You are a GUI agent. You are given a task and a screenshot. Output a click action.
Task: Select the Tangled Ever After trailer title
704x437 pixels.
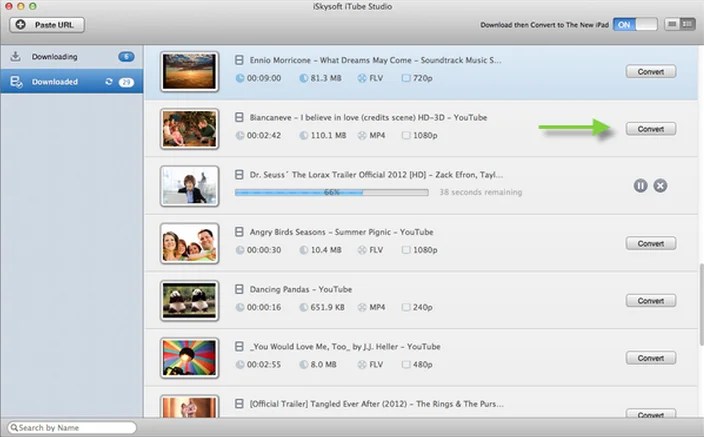(x=377, y=404)
